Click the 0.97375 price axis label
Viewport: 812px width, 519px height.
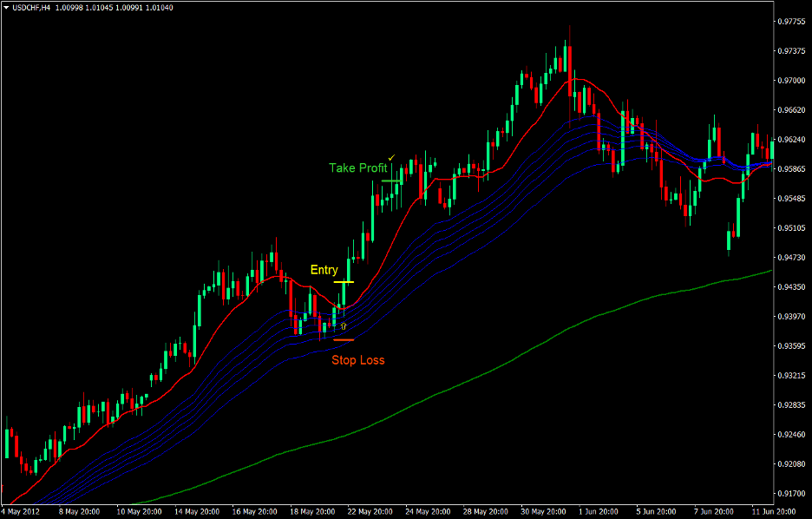coord(792,50)
